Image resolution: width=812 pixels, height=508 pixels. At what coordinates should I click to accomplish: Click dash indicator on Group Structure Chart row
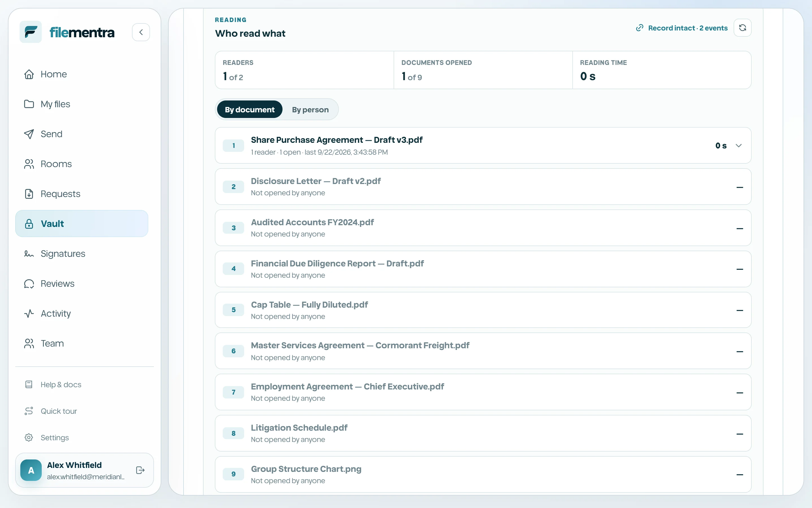740,475
